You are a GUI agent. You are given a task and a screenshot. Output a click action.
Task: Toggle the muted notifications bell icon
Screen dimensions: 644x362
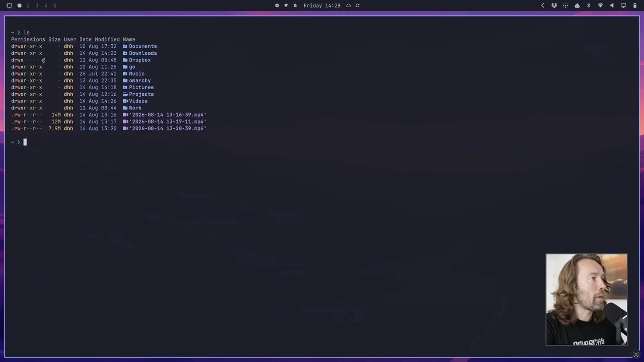[x=295, y=6]
